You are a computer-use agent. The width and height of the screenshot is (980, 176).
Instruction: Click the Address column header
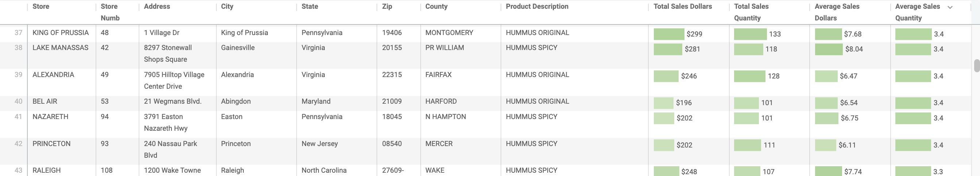pos(157,7)
